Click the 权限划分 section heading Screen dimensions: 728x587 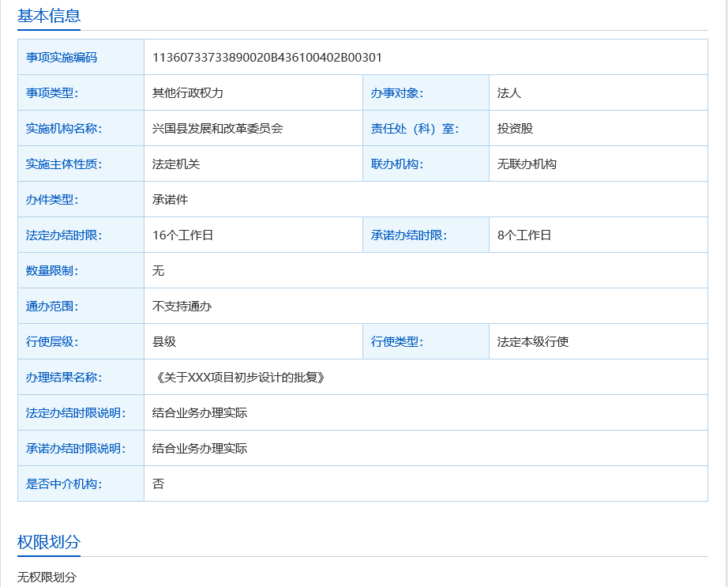coord(49,542)
